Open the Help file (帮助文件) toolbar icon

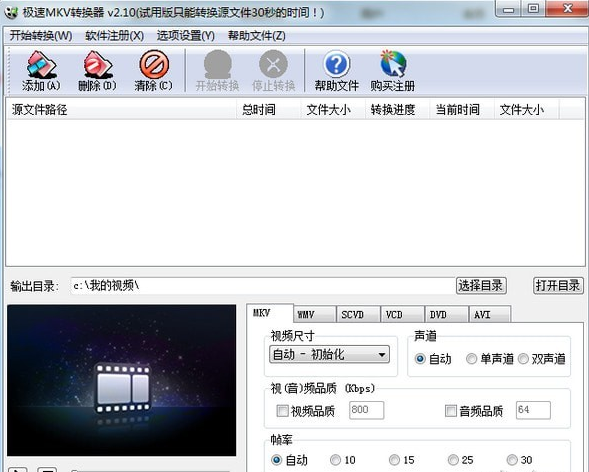(337, 71)
